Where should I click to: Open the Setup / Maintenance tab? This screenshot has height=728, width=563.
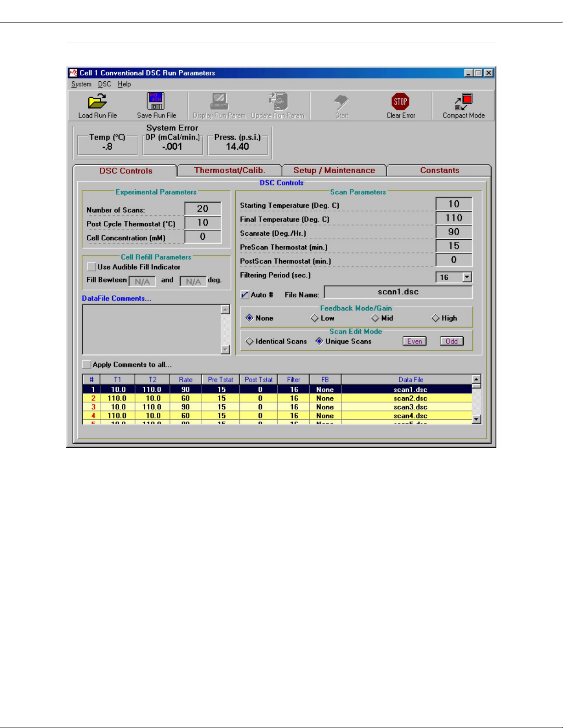(334, 170)
